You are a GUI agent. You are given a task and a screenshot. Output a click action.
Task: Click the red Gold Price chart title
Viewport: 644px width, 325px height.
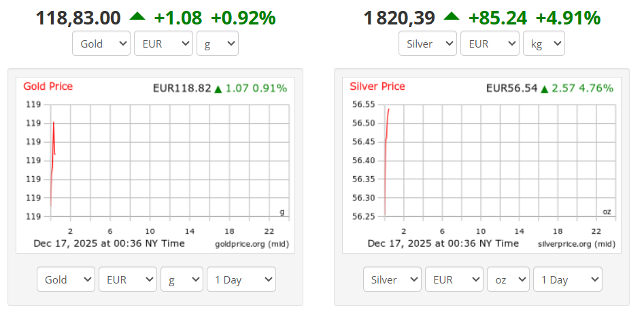point(48,86)
